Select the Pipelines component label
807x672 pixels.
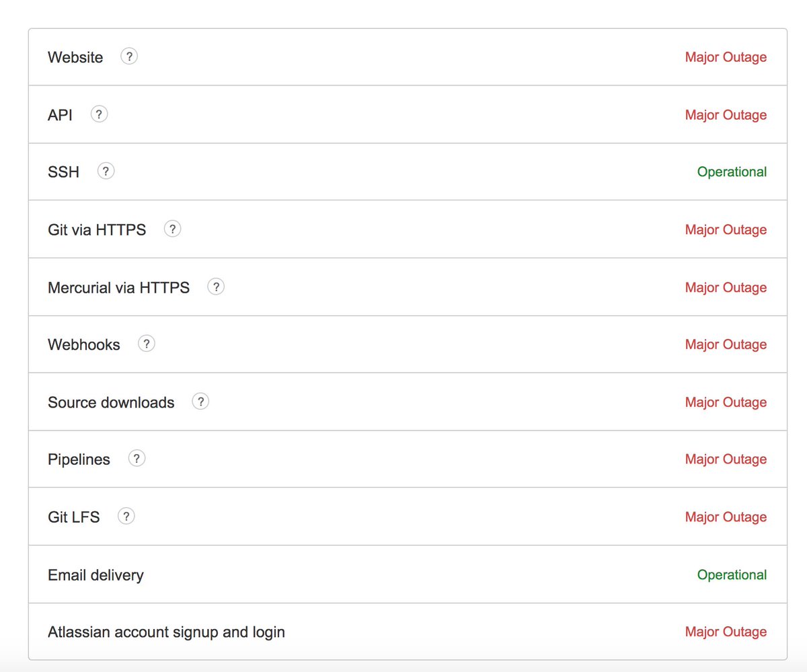[79, 460]
